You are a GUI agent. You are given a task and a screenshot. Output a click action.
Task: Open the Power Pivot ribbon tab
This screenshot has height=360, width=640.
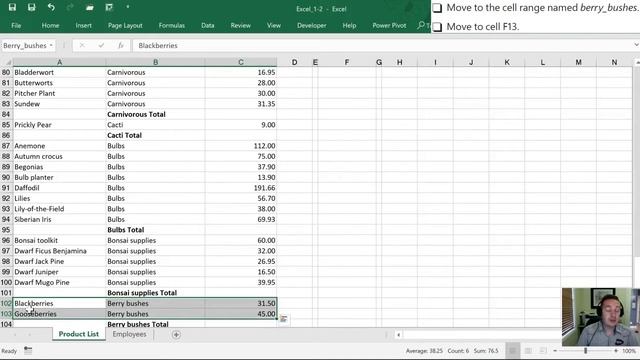[389, 25]
